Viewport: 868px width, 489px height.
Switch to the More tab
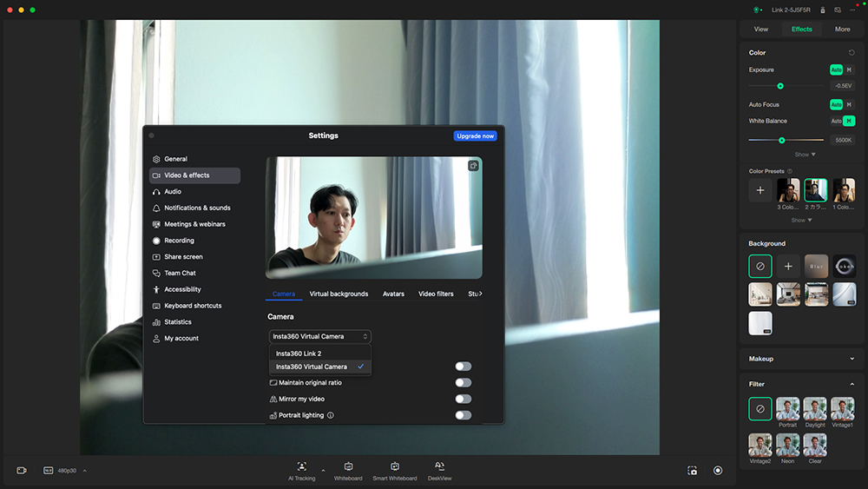[842, 30]
